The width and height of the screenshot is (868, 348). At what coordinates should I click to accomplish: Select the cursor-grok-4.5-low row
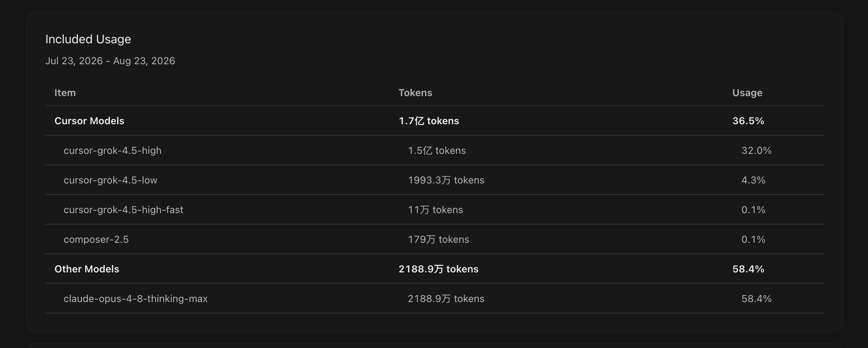434,180
